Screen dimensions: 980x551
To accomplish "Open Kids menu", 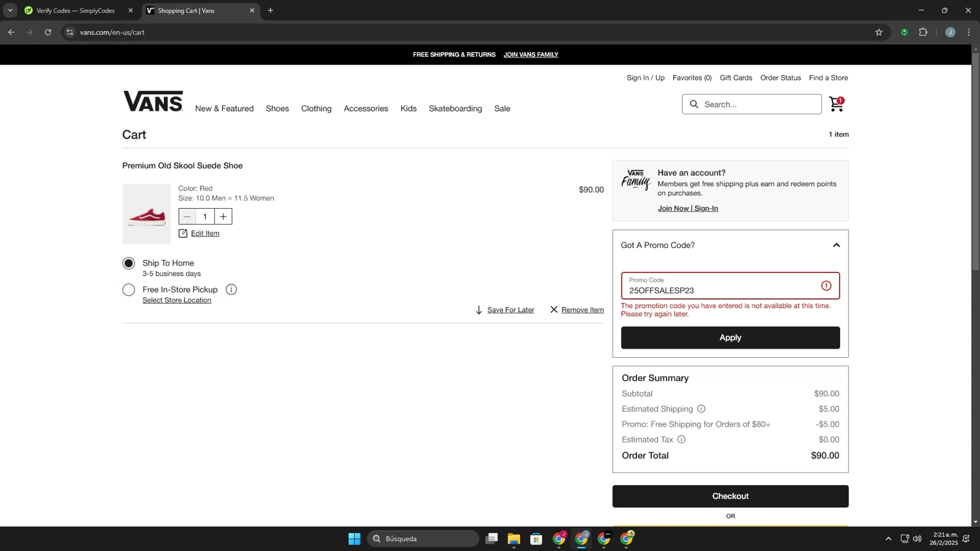I will [408, 108].
